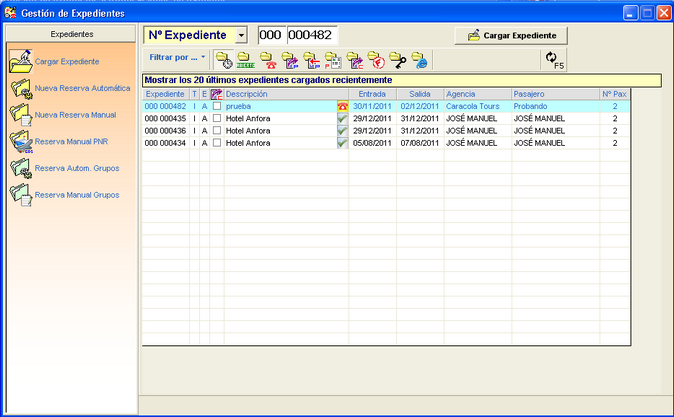The image size is (674, 417).
Task: Sort by the Entrada column header
Action: pos(373,94)
